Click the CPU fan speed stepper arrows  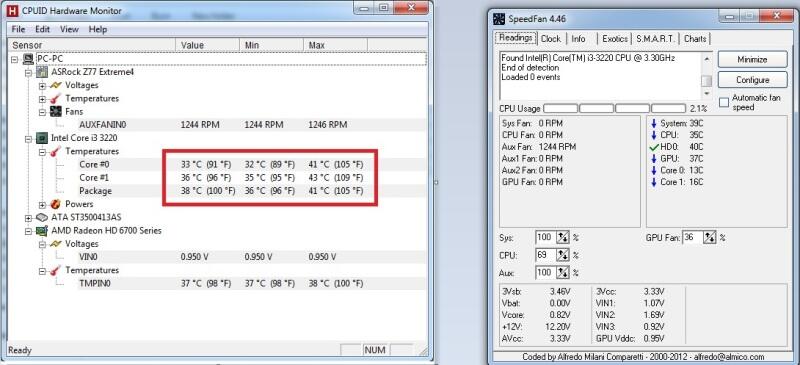tap(562, 255)
